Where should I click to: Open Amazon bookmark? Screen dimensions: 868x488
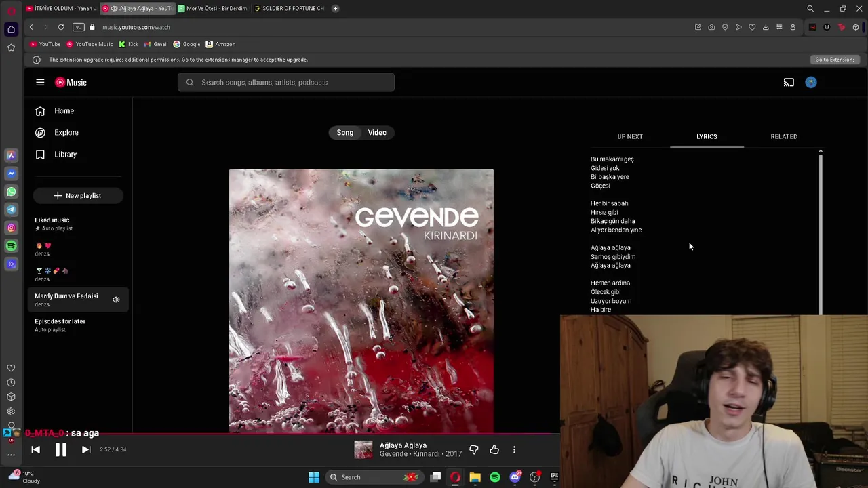(220, 44)
